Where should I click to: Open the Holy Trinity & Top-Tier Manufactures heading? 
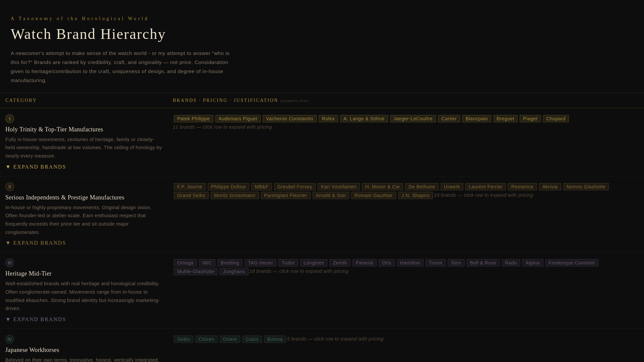[54, 129]
